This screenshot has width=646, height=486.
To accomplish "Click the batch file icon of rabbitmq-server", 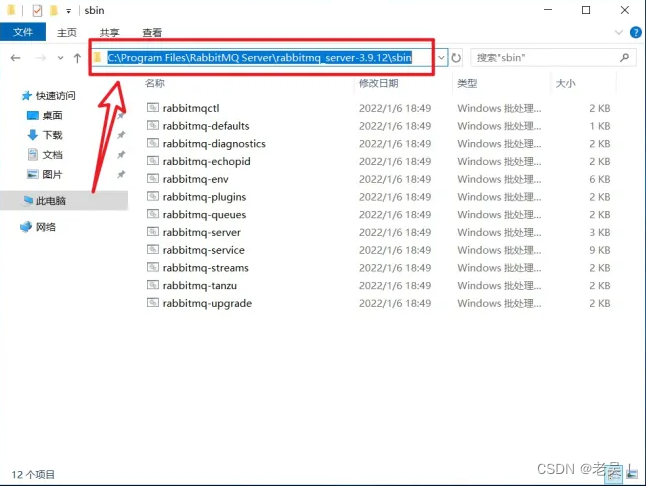I will pyautogui.click(x=153, y=231).
